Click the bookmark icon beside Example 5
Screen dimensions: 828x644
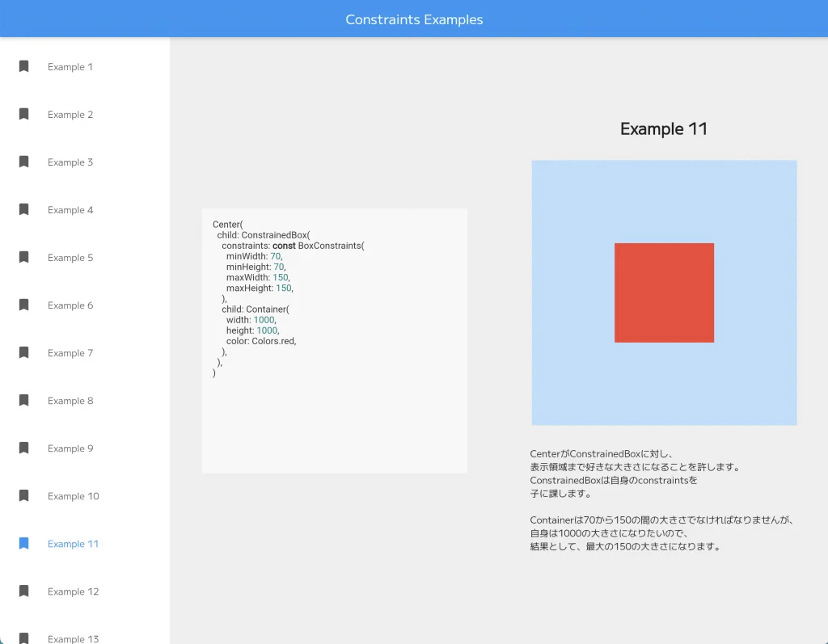23,257
